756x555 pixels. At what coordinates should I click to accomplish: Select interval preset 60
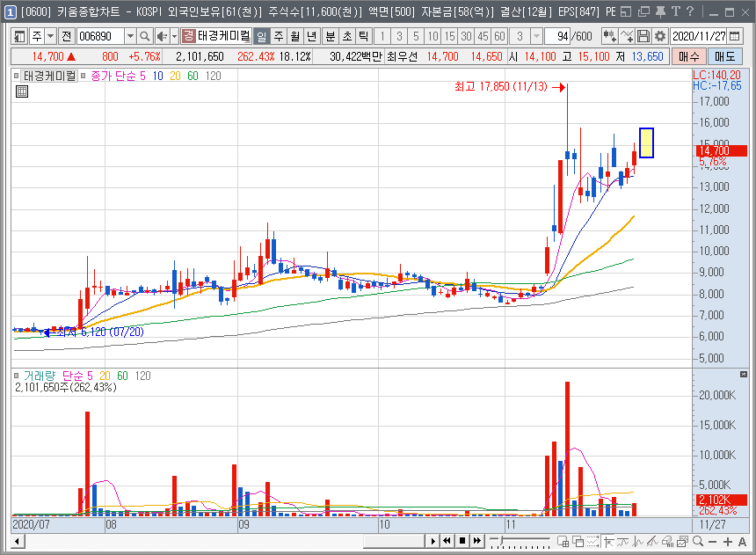click(499, 36)
